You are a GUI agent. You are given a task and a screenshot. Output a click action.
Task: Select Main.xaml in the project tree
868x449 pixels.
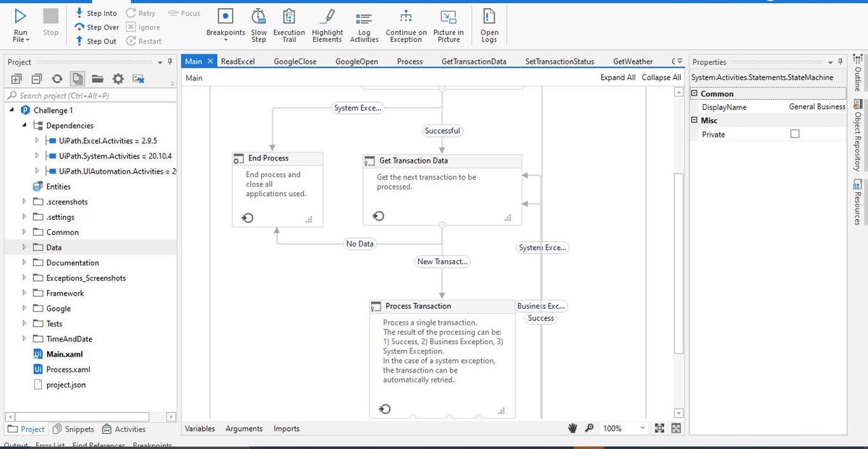click(x=64, y=354)
